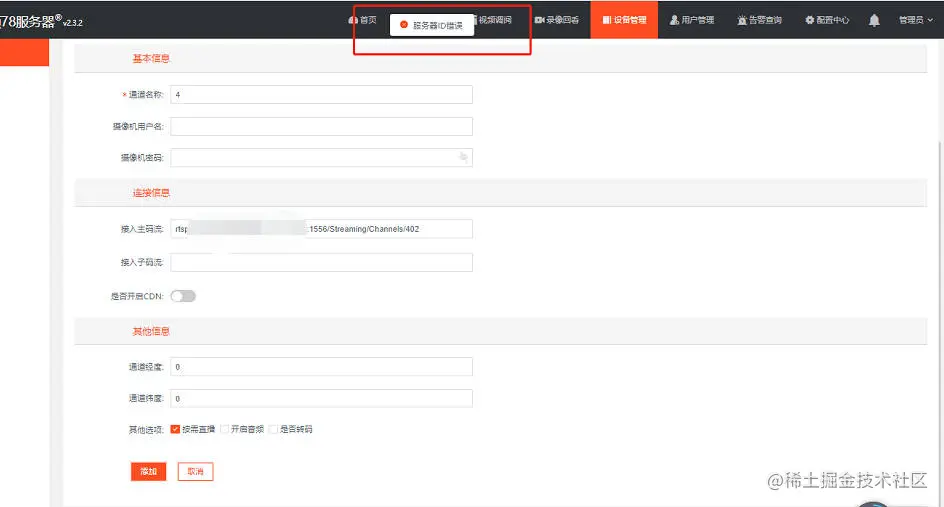The image size is (944, 507).
Task: Open 告警查询 alarm query
Action: click(759, 20)
